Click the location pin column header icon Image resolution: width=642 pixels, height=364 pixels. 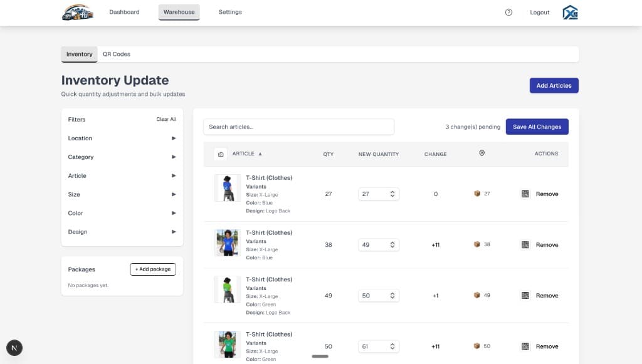(x=481, y=153)
